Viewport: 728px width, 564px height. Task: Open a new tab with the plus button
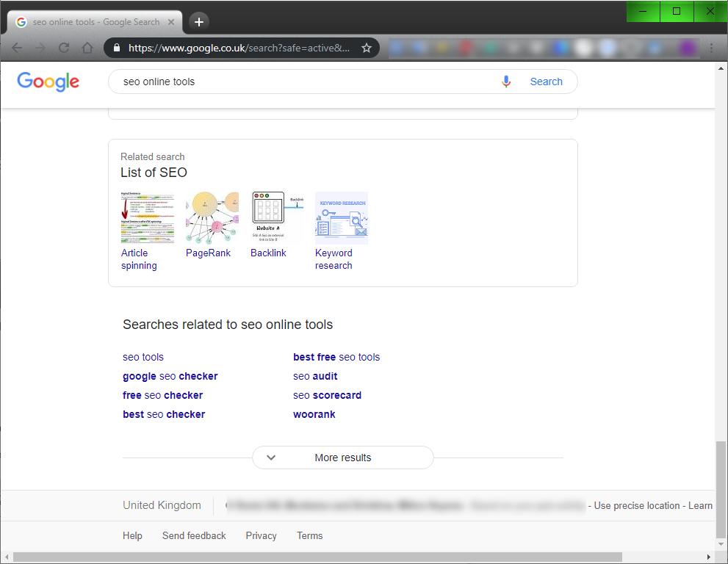click(199, 22)
